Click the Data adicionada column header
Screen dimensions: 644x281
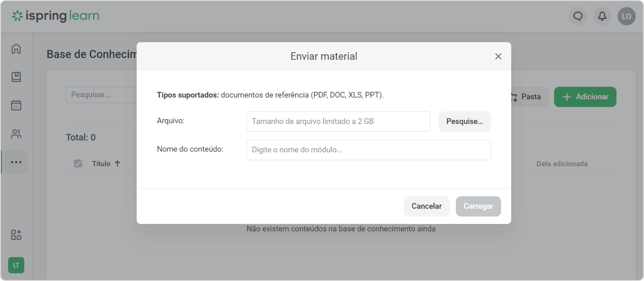click(x=562, y=164)
